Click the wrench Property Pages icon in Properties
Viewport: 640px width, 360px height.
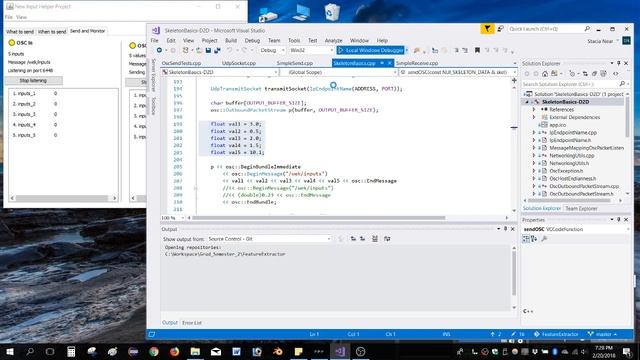544,239
